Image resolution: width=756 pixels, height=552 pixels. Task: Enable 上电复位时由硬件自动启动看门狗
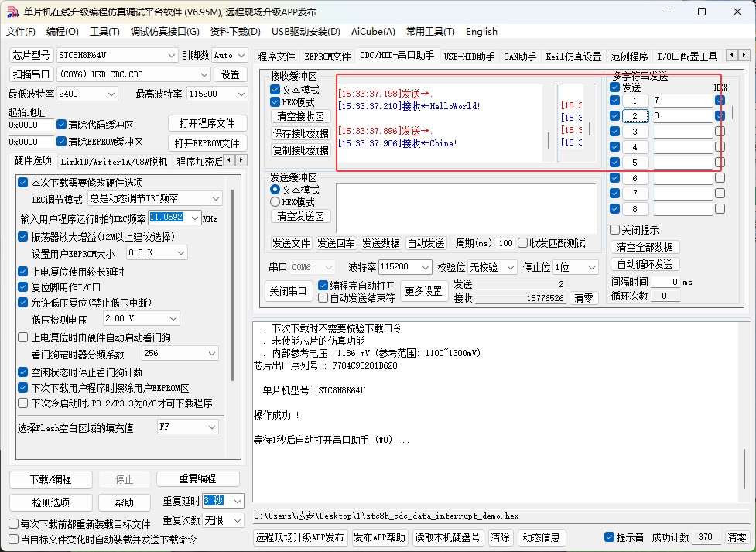pyautogui.click(x=22, y=338)
